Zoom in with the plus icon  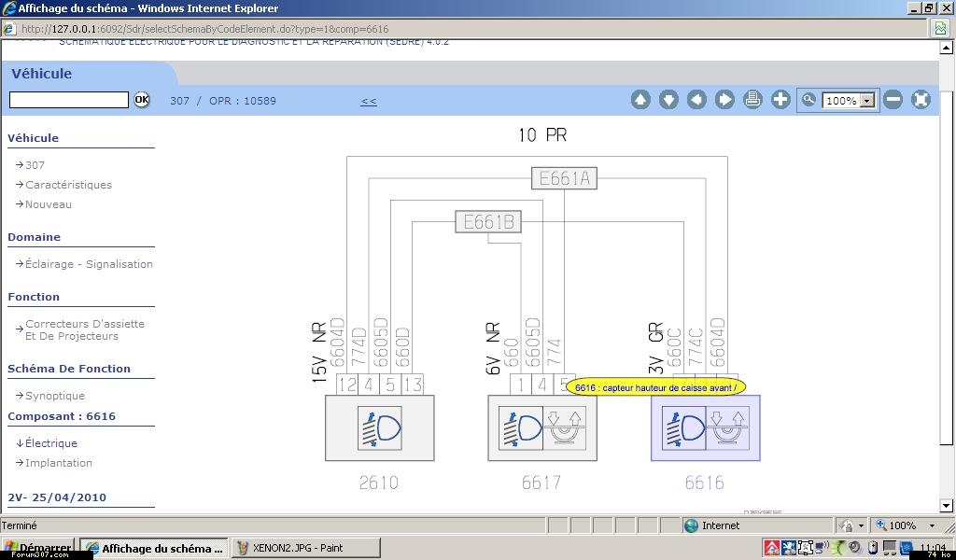click(780, 99)
